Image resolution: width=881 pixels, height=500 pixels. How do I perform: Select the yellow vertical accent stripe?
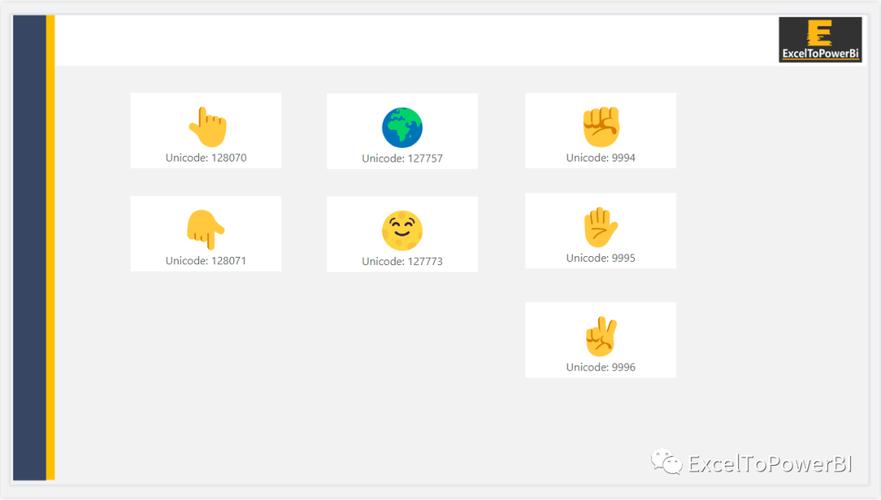pyautogui.click(x=51, y=250)
